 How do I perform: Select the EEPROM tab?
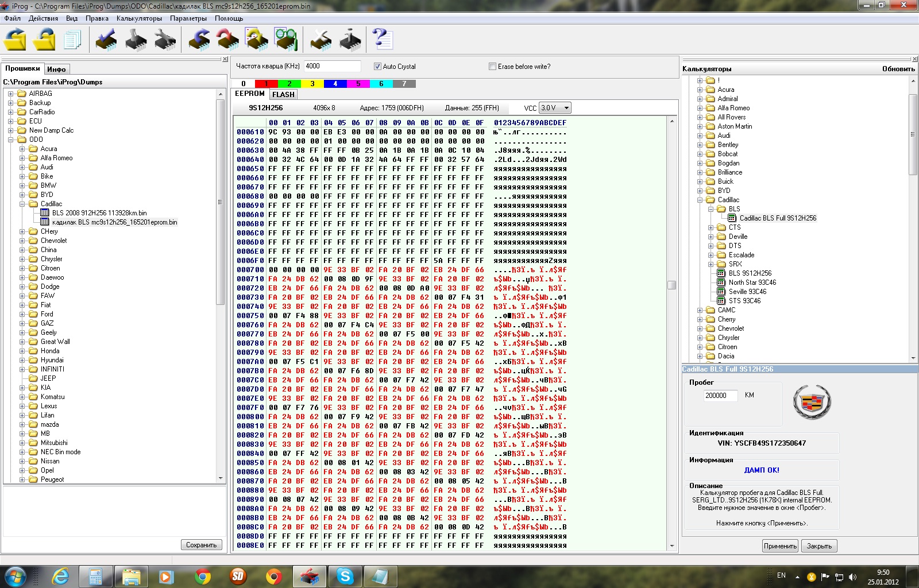click(x=250, y=94)
